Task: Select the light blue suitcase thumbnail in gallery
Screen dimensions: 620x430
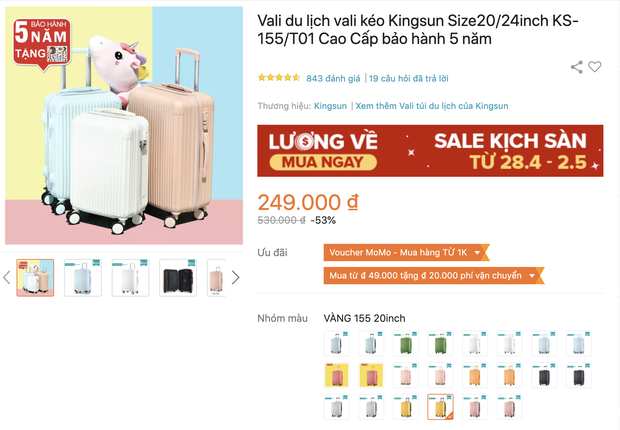Action: coord(83,278)
